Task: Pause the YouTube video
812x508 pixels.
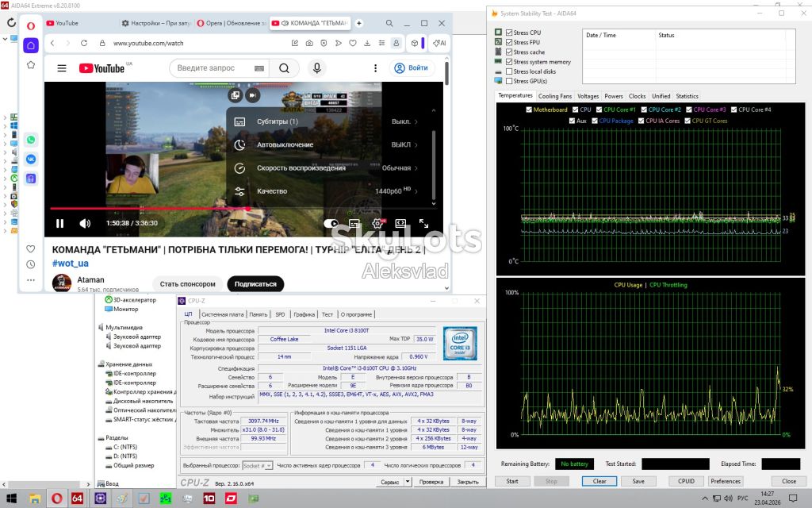Action: (x=60, y=223)
